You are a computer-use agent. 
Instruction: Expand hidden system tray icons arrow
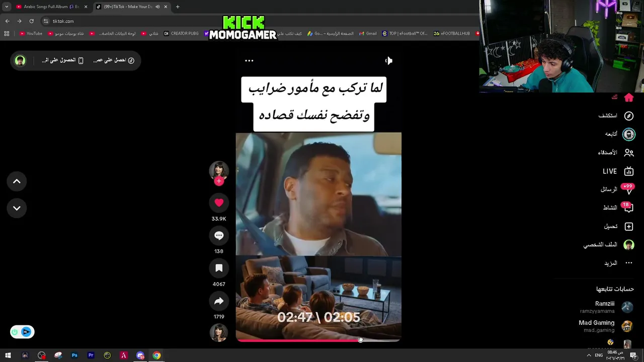pyautogui.click(x=589, y=355)
